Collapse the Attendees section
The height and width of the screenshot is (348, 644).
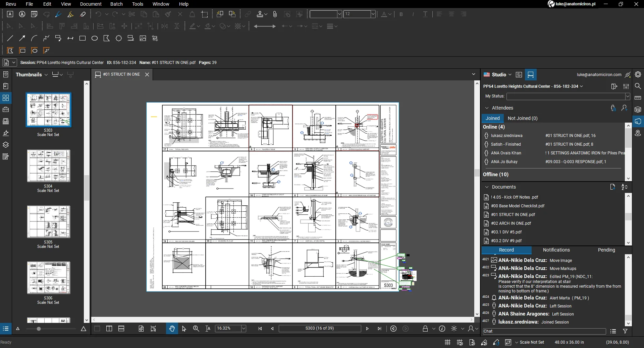click(487, 108)
